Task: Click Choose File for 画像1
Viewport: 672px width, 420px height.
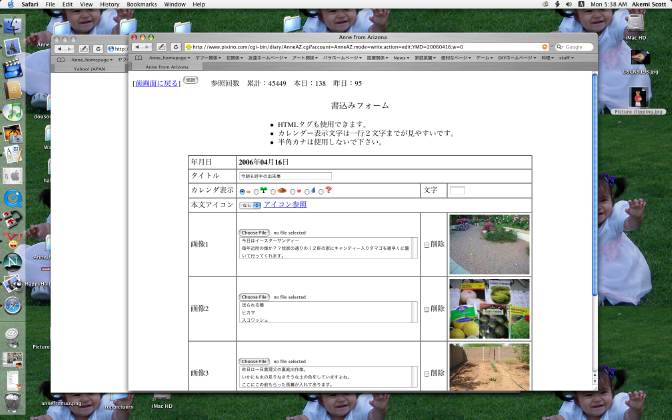Action: click(254, 232)
